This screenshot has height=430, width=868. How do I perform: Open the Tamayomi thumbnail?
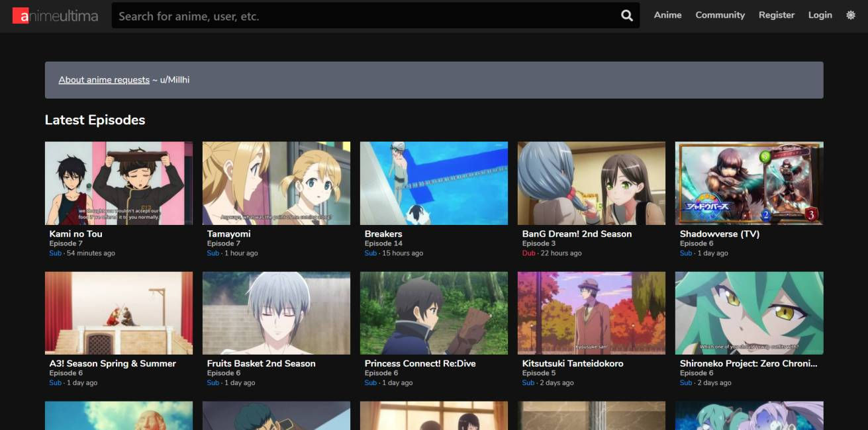click(x=277, y=183)
